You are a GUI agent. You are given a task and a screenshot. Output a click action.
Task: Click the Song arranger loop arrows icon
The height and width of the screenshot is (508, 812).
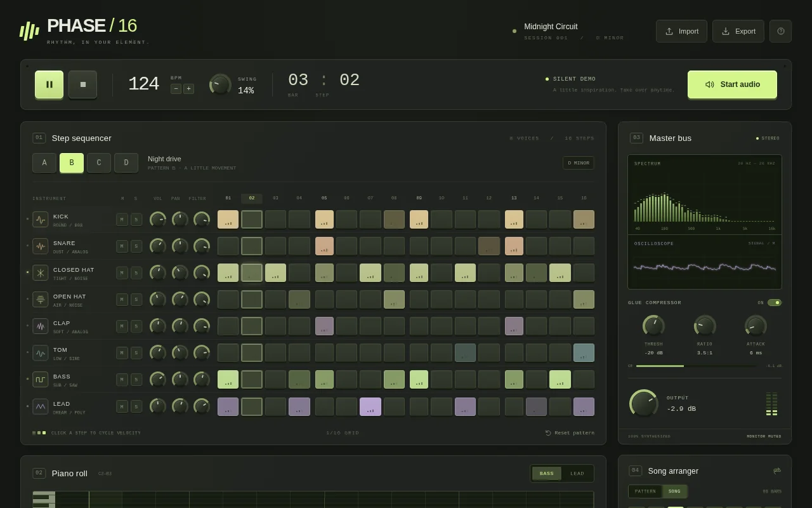point(777,471)
